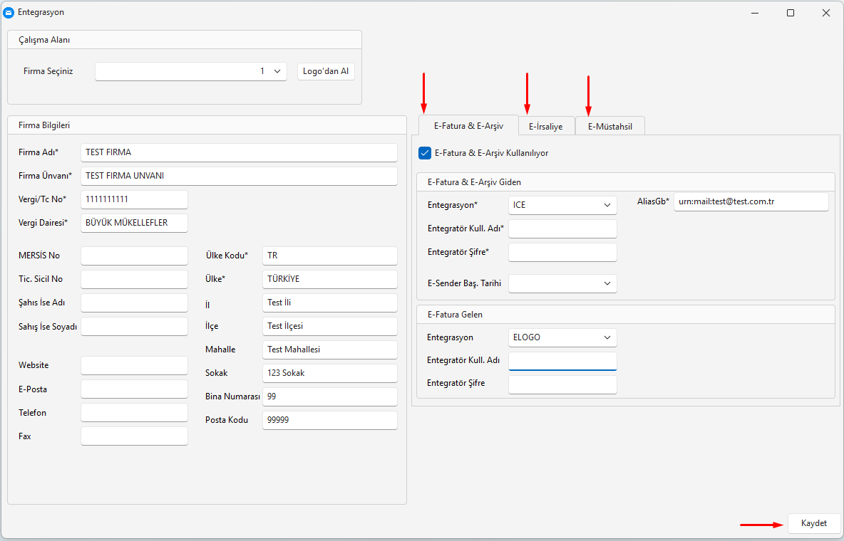The image size is (844, 541).
Task: Expand the Entegrasyon ICE dropdown
Action: [x=562, y=205]
